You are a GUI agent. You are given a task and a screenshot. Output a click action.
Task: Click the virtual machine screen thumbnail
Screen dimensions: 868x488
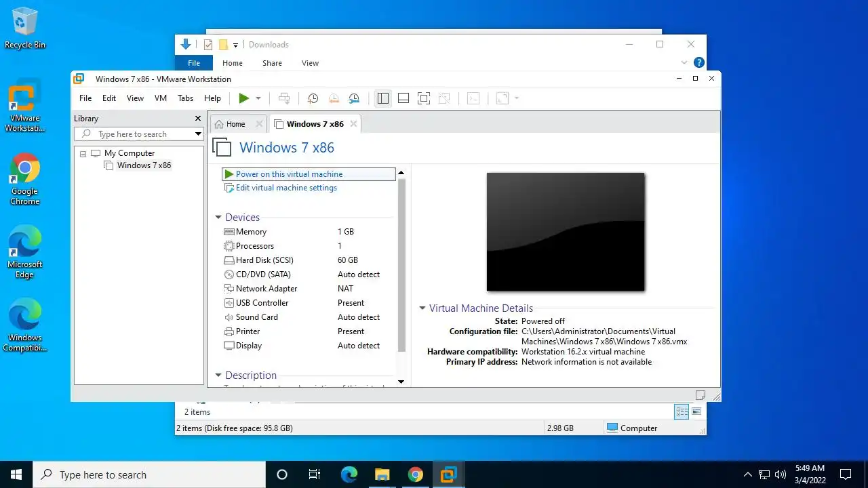566,232
